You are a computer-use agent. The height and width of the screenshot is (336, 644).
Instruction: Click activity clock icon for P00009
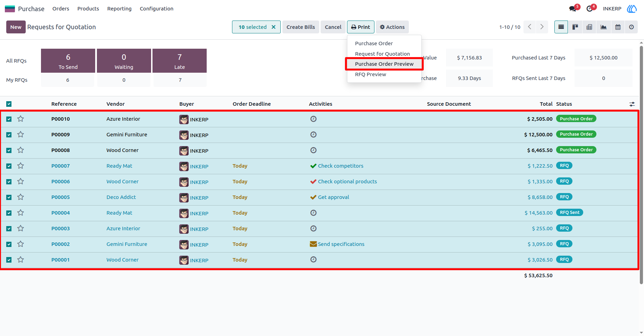click(313, 135)
